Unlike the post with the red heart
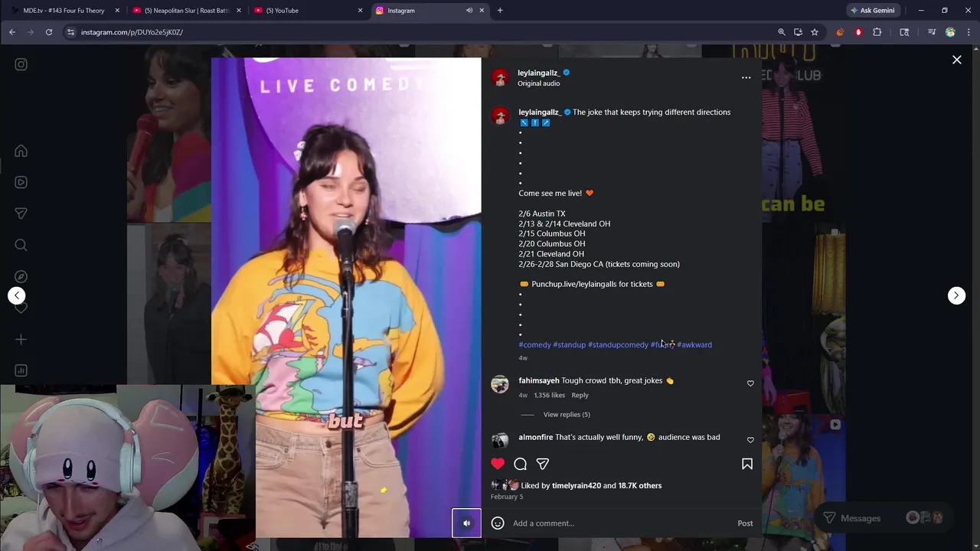 498,464
